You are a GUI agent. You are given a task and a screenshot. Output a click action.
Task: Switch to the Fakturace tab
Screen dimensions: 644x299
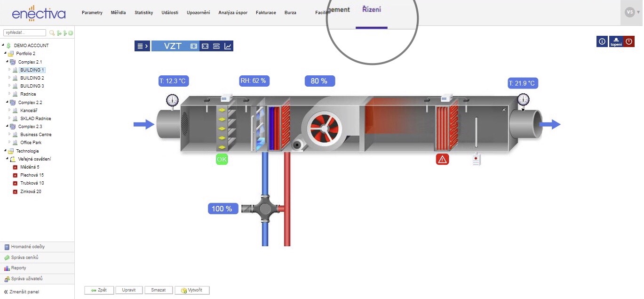[266, 13]
